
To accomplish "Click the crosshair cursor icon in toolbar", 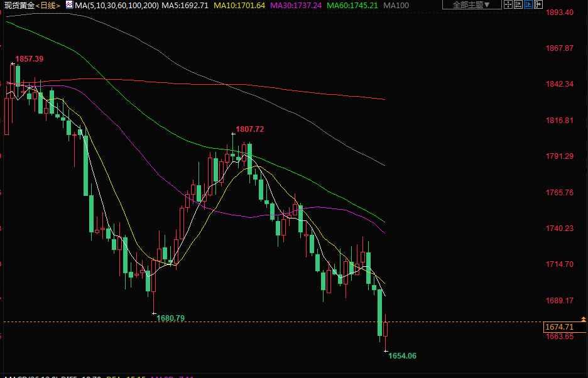I will click(508, 4).
